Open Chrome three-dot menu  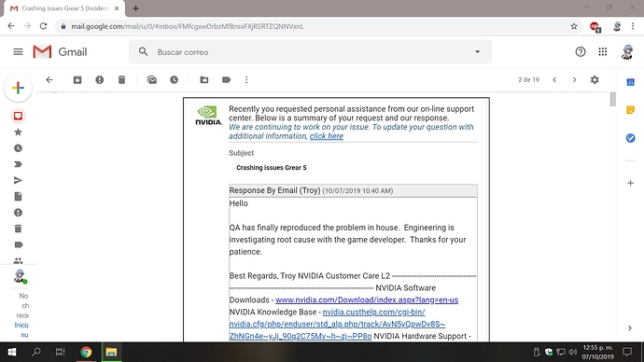tap(633, 26)
